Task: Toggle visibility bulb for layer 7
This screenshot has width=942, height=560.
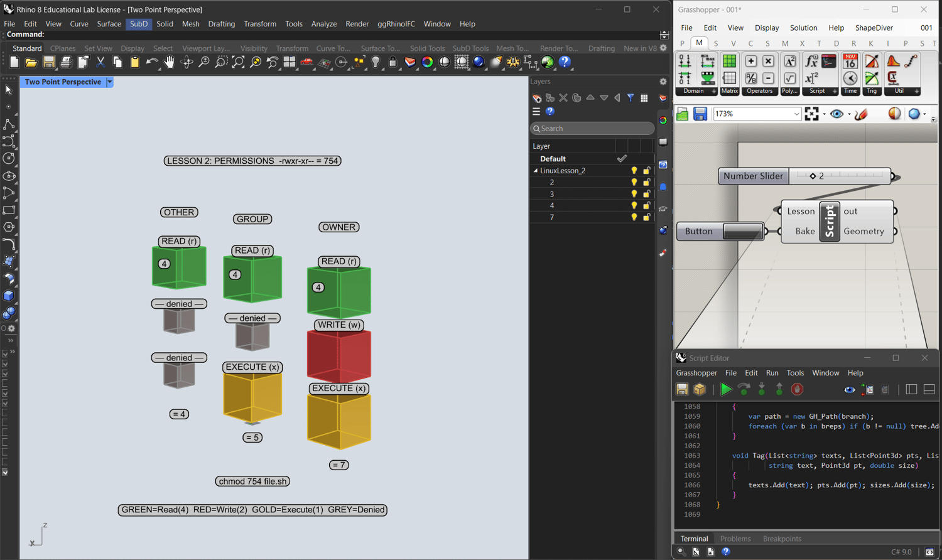Action: coord(634,217)
